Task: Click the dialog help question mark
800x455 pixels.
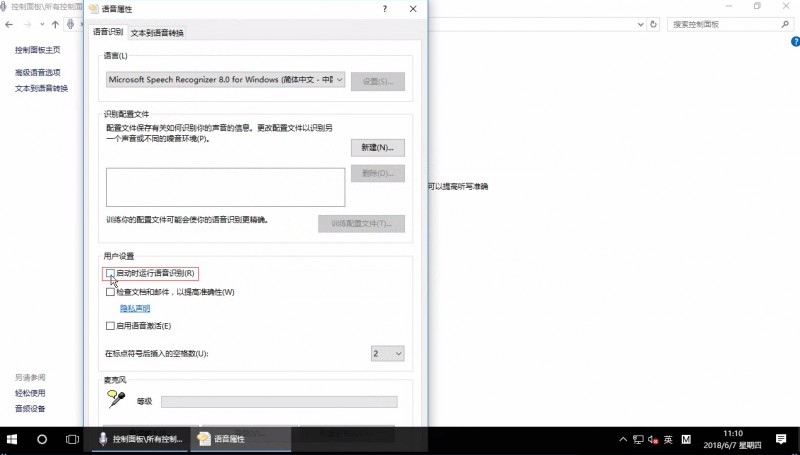Action: click(x=385, y=9)
